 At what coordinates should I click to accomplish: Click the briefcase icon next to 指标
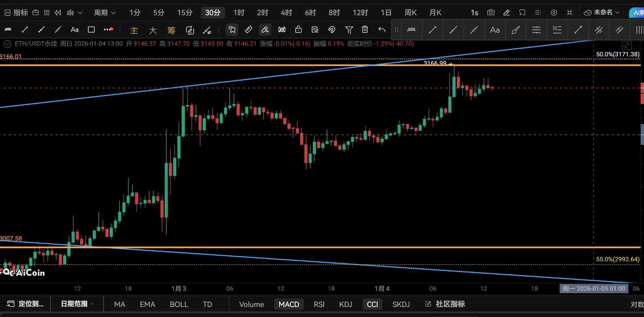36,13
